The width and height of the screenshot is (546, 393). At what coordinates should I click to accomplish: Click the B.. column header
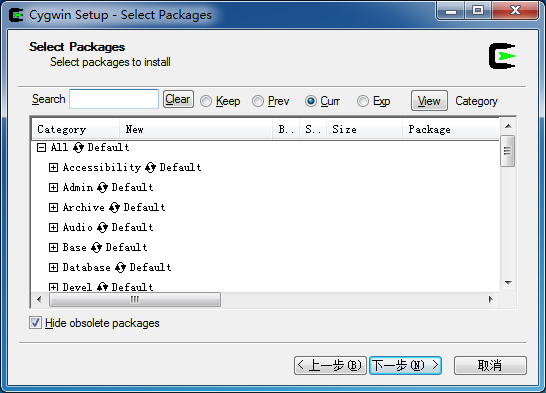[286, 129]
